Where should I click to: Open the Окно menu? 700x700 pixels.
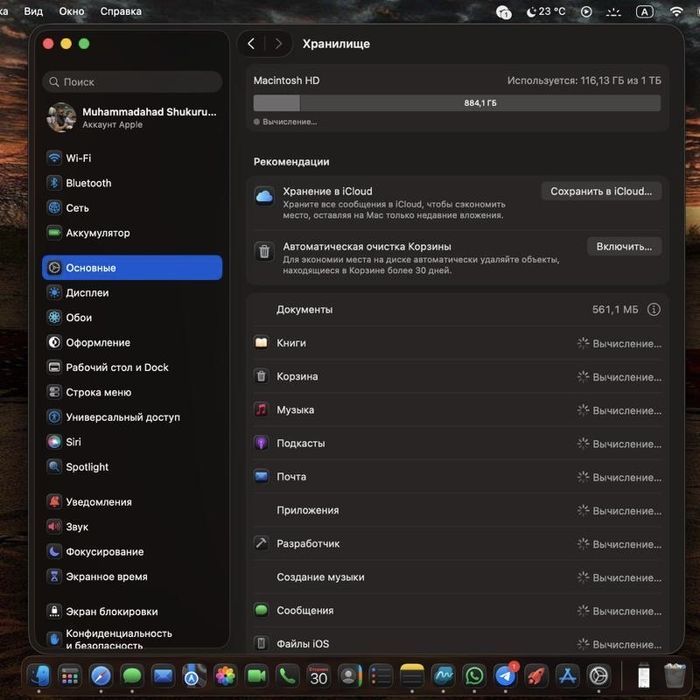(x=71, y=11)
